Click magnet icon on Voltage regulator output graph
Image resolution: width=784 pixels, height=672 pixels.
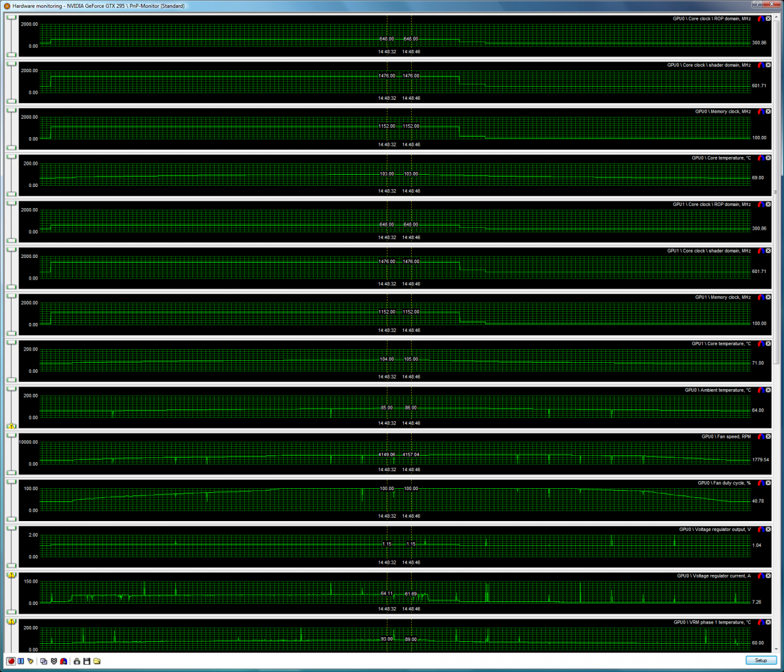pos(760,530)
